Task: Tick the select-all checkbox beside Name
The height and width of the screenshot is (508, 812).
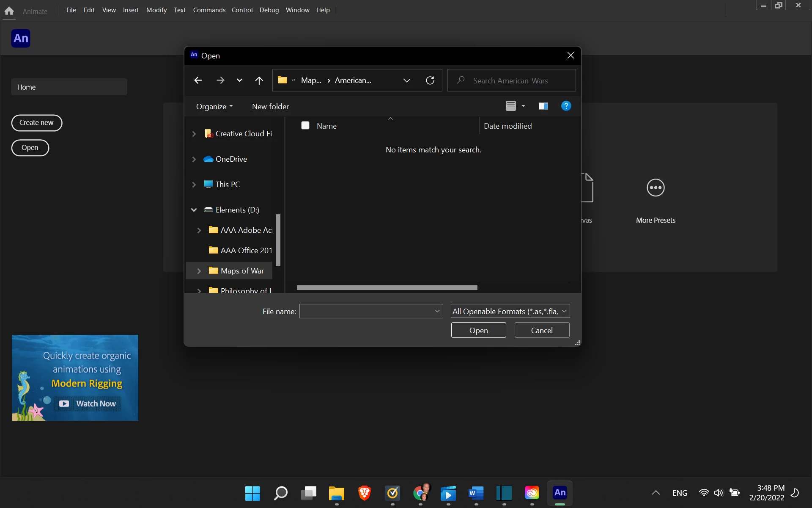Action: [x=305, y=126]
